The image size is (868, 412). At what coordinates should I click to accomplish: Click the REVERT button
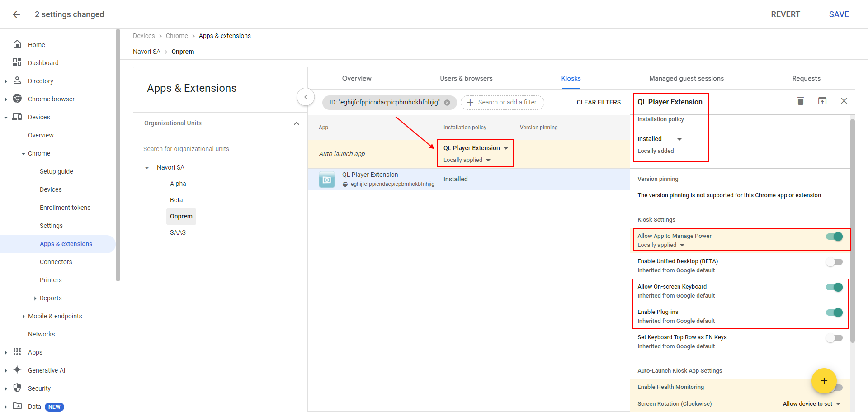coord(785,14)
